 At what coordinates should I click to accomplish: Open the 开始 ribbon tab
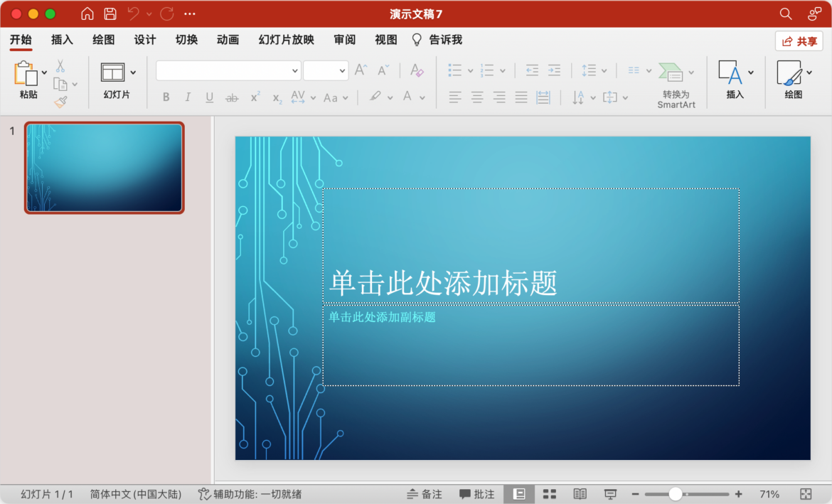click(21, 40)
